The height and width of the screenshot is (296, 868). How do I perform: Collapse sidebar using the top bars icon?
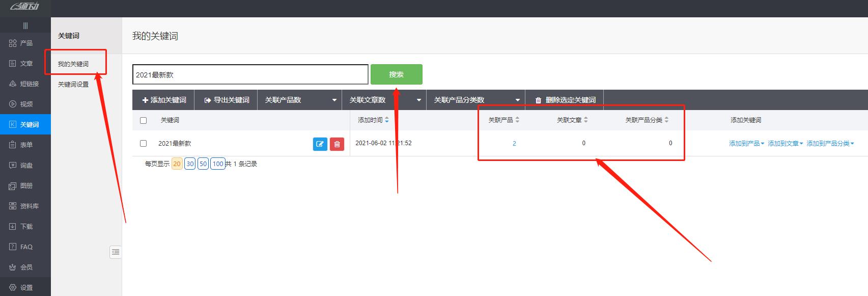coord(25,25)
